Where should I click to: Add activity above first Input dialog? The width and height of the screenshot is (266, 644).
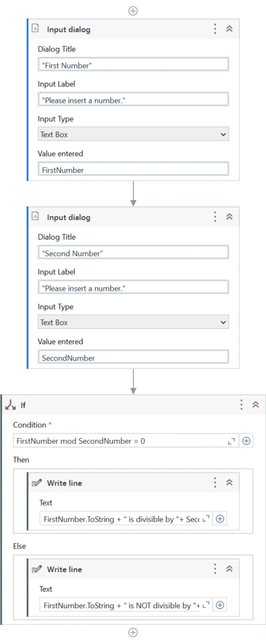133,11
